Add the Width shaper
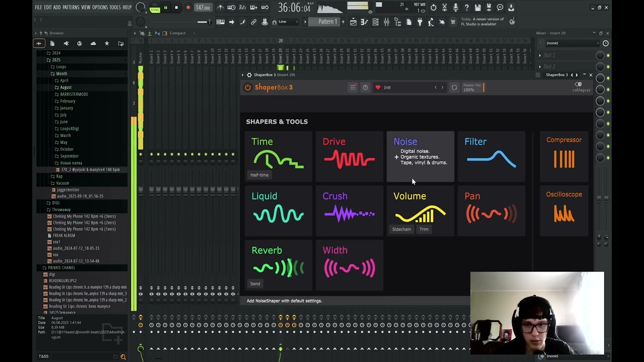Screen dimensions: 644x362 pos(349,264)
